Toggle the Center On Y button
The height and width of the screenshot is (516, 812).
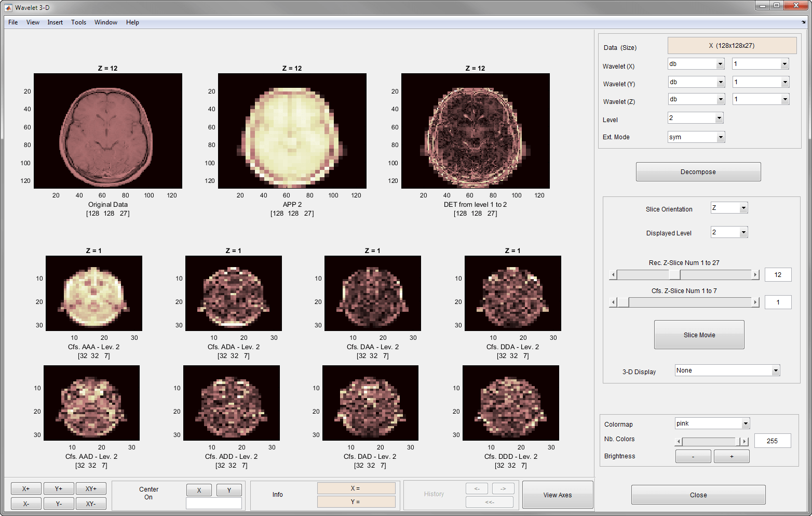click(x=229, y=491)
